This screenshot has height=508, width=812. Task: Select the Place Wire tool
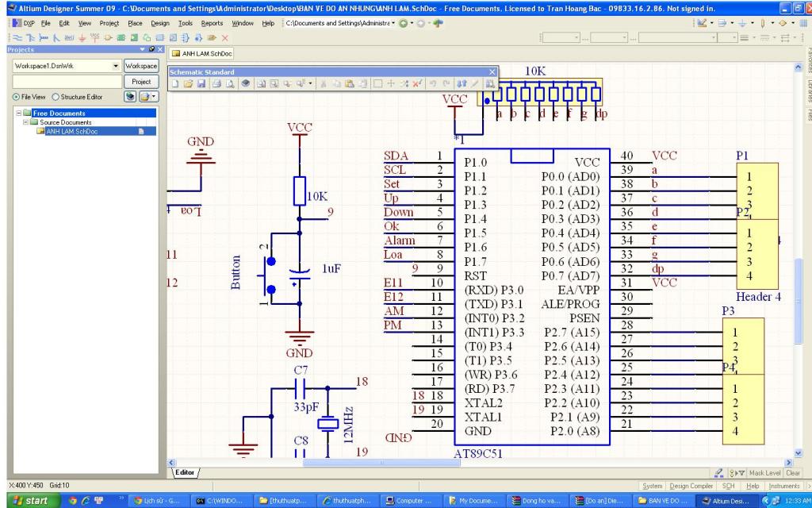pos(19,38)
